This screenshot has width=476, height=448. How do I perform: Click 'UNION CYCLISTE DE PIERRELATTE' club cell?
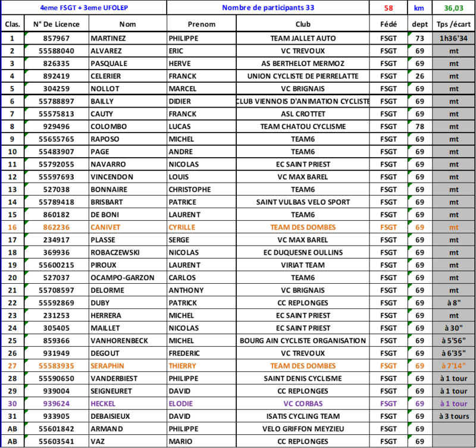303,76
